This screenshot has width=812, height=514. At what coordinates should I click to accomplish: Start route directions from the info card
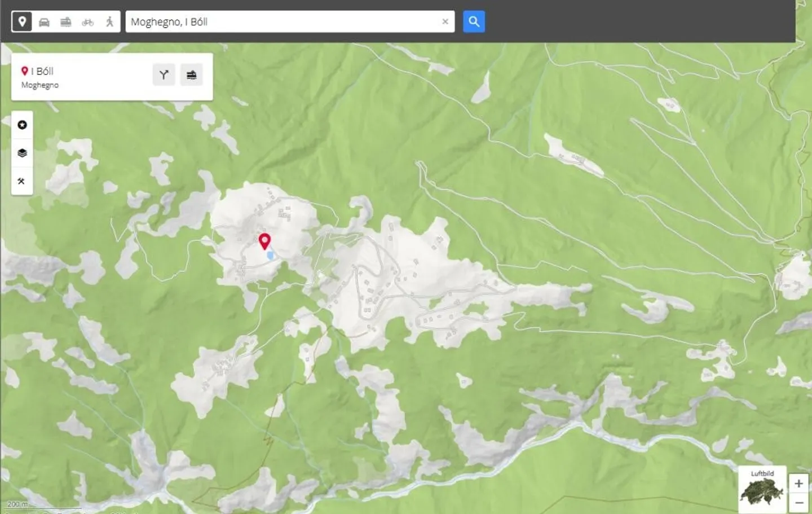(x=164, y=75)
